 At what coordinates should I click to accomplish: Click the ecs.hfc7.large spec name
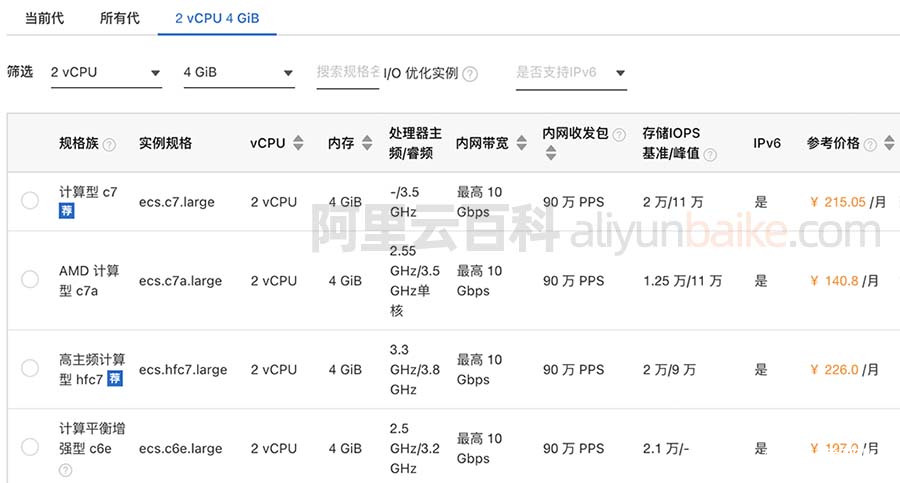183,370
